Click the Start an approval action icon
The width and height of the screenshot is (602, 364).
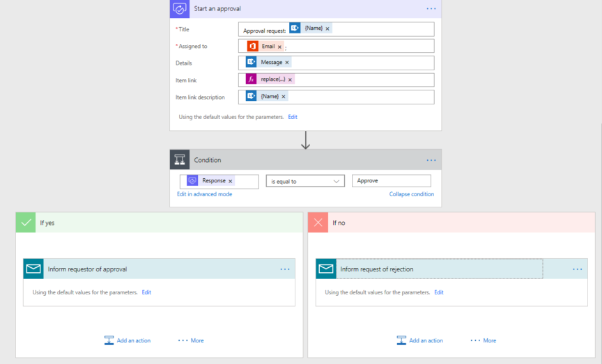point(180,8)
